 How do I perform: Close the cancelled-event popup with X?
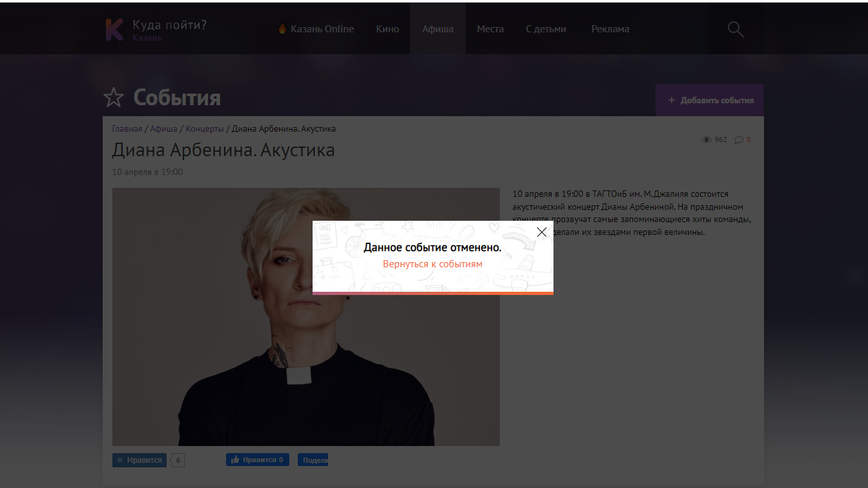pyautogui.click(x=541, y=232)
